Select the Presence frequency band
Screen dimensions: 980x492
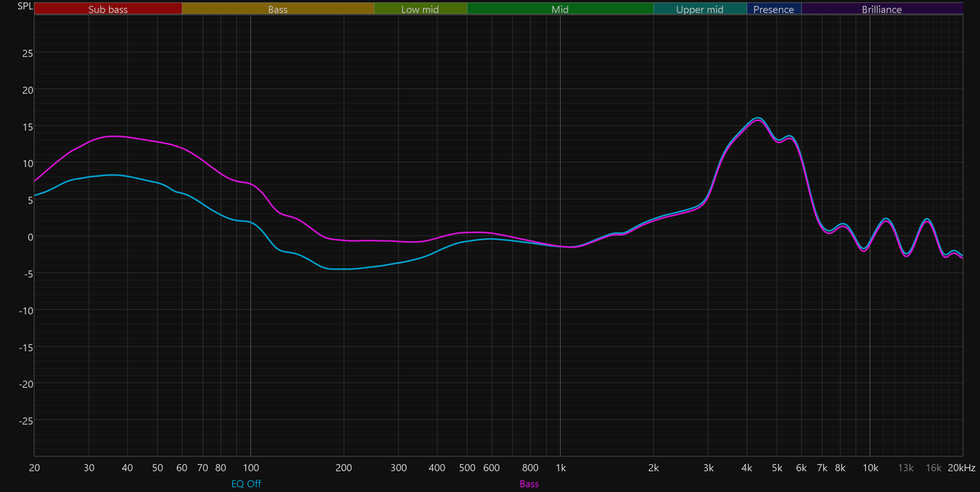774,9
